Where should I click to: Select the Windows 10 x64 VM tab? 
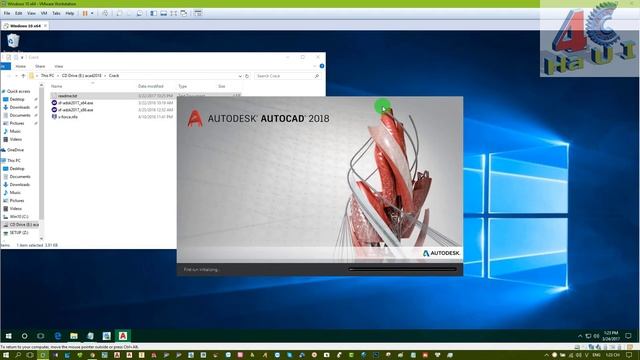point(25,26)
